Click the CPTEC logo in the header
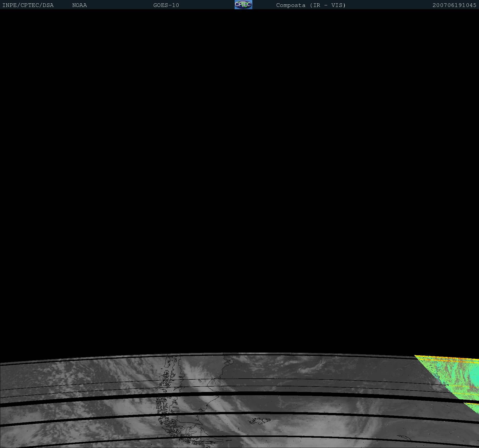The height and width of the screenshot is (448, 479). pos(243,5)
